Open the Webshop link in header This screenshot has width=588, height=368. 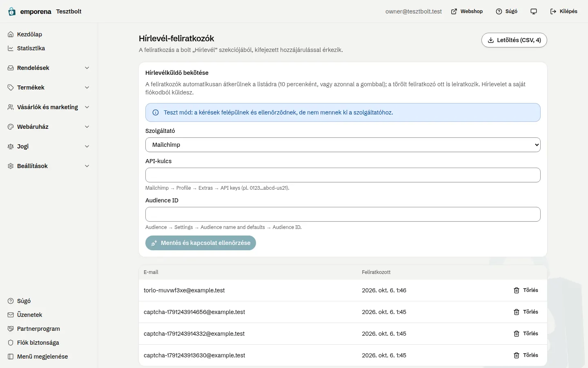tap(467, 11)
